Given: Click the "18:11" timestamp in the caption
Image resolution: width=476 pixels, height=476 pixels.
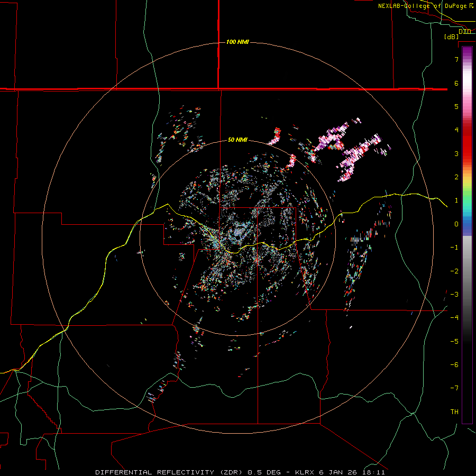Looking at the screenshot, I should pyautogui.click(x=373, y=472).
